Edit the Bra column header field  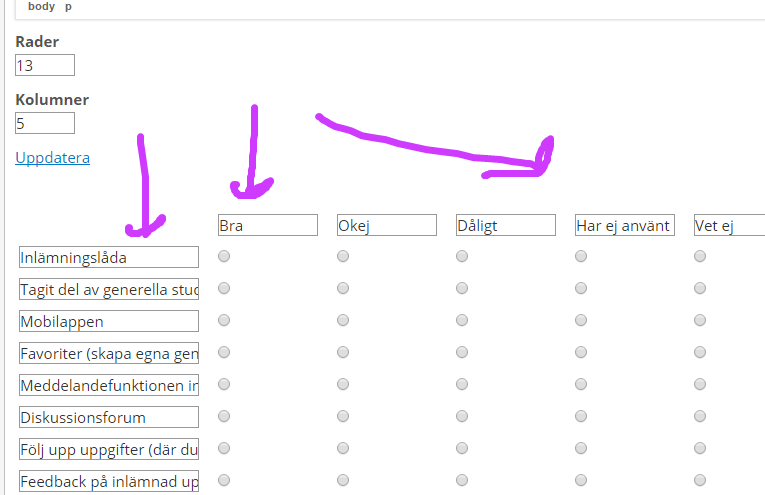[x=268, y=225]
